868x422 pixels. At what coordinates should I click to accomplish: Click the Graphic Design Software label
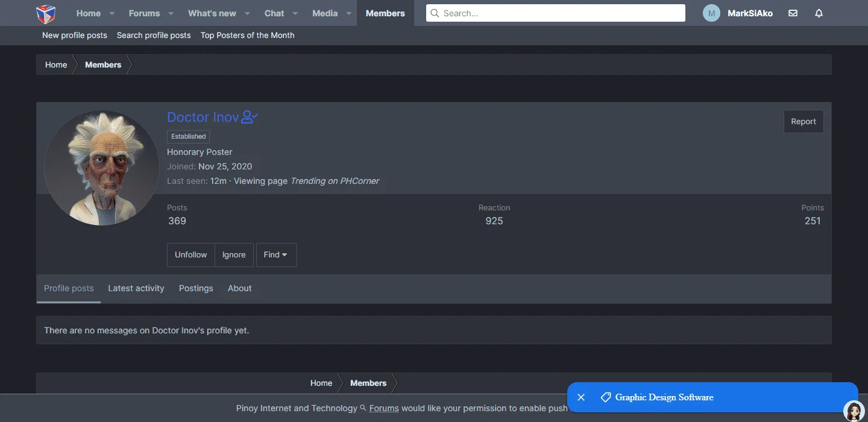664,397
